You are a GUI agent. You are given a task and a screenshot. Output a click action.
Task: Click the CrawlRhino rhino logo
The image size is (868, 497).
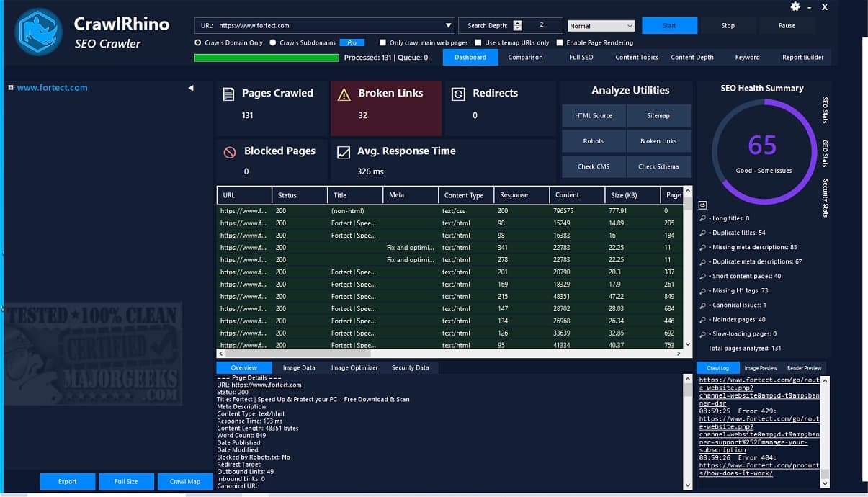click(37, 30)
